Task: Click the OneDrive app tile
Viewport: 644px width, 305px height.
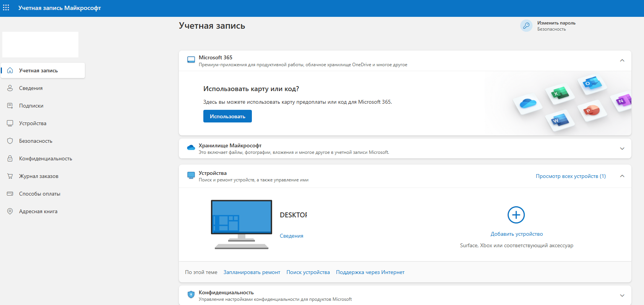Action: (x=528, y=103)
